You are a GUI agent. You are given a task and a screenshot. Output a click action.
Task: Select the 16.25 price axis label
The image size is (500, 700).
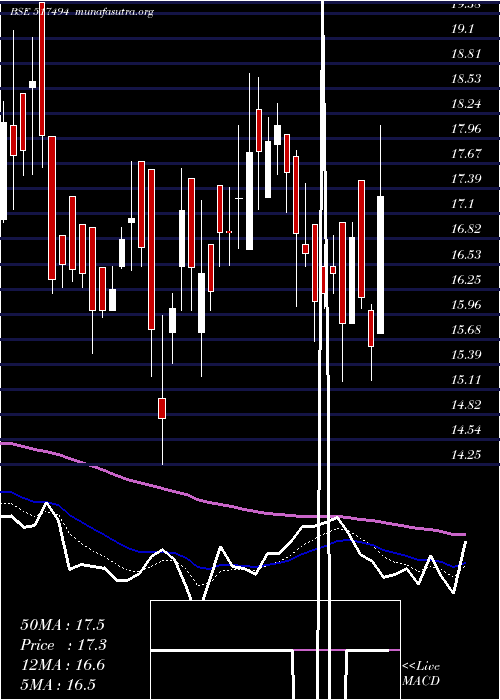tap(466, 280)
